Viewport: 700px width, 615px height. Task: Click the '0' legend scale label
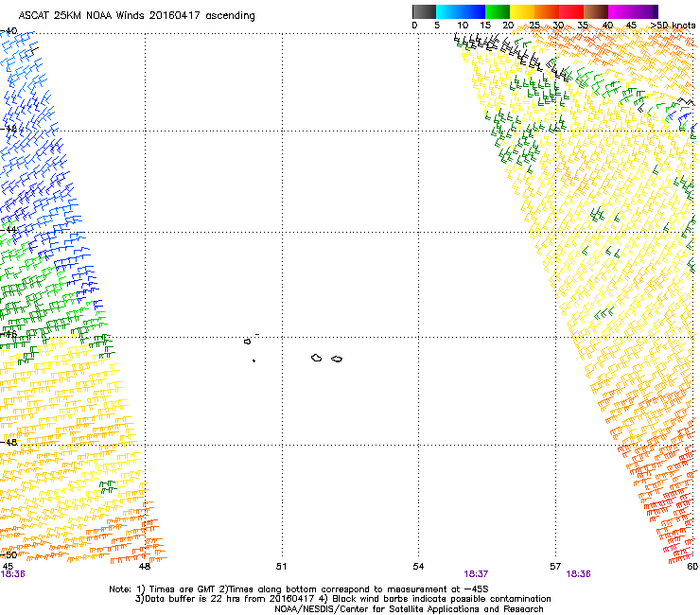pos(414,26)
